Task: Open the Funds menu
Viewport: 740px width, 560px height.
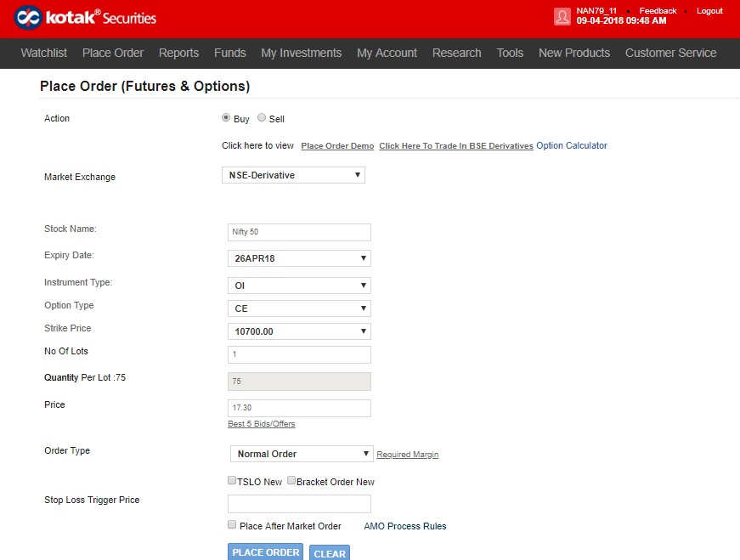Action: tap(230, 53)
